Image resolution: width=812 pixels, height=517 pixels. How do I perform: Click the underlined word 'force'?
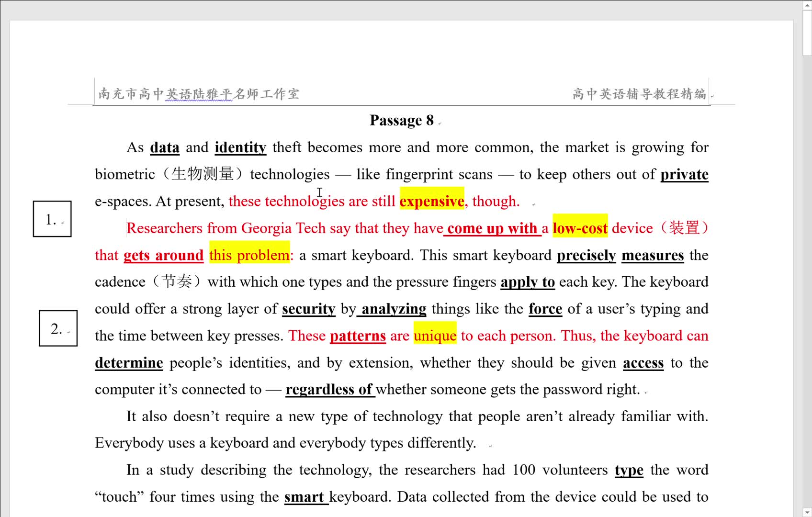545,309
